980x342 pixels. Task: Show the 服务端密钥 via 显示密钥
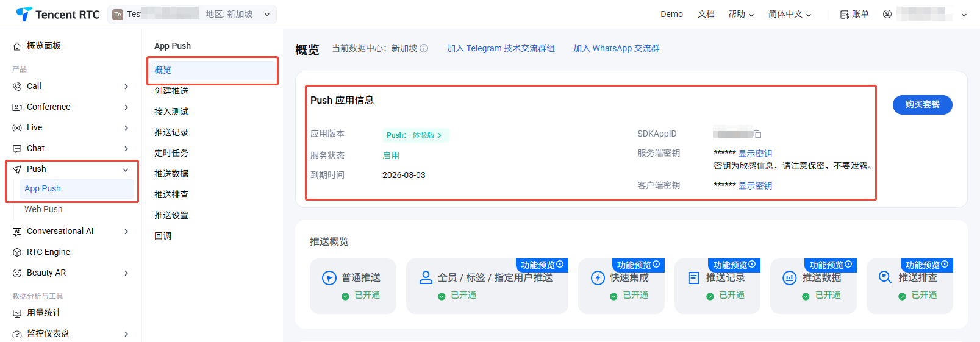[x=755, y=154]
